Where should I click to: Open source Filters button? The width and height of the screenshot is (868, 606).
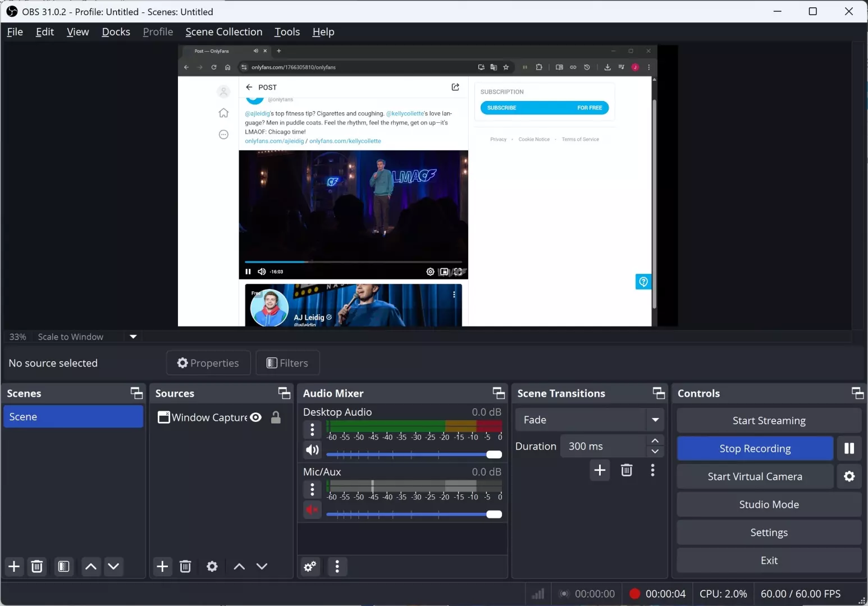pyautogui.click(x=287, y=363)
